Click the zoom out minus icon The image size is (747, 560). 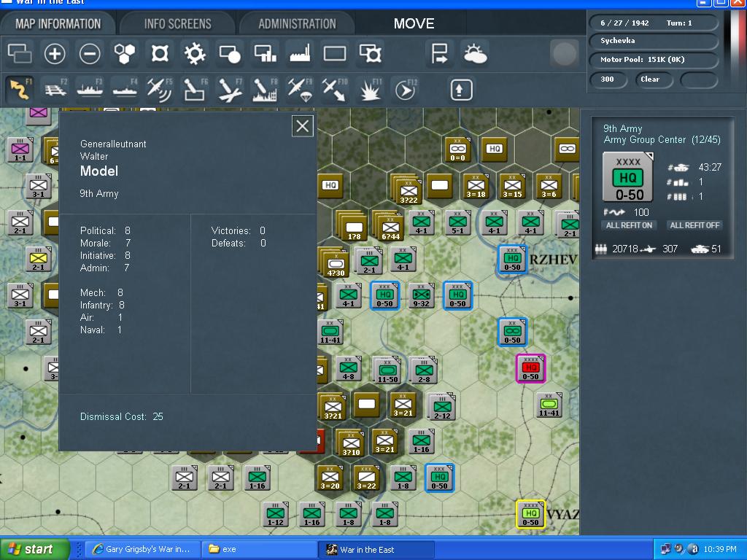(x=90, y=53)
